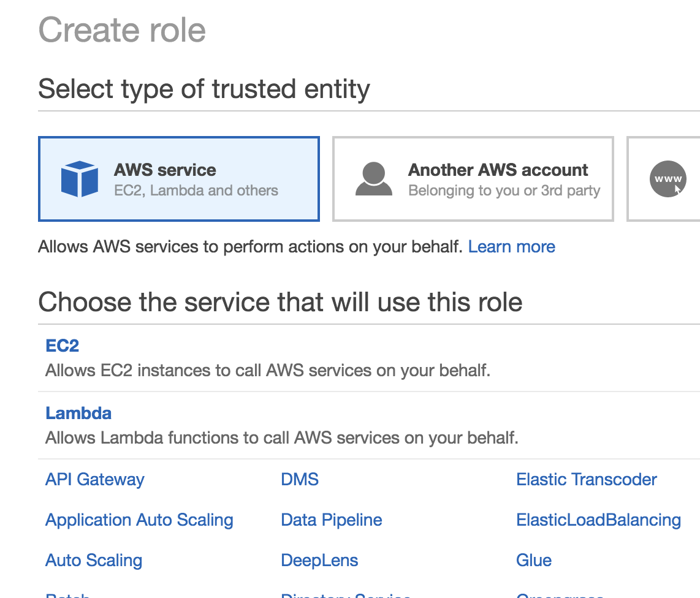The height and width of the screenshot is (598, 700).
Task: Pick Elastic Transcoder service
Action: click(x=586, y=479)
